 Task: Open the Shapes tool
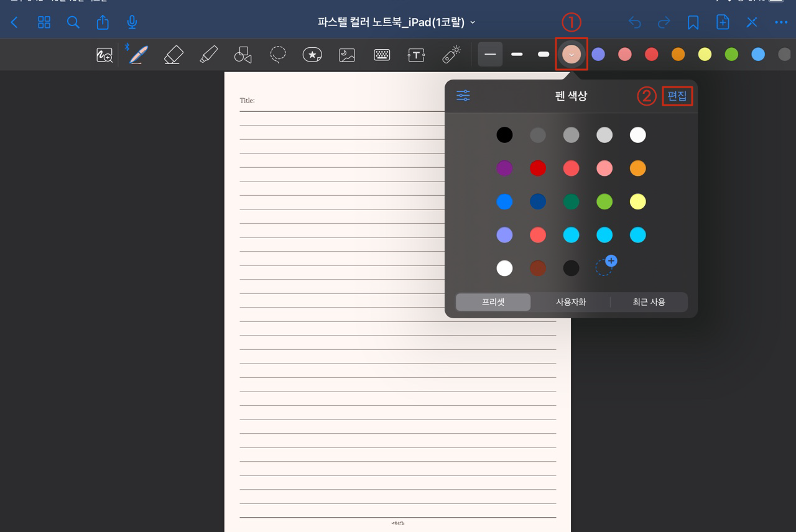point(243,54)
